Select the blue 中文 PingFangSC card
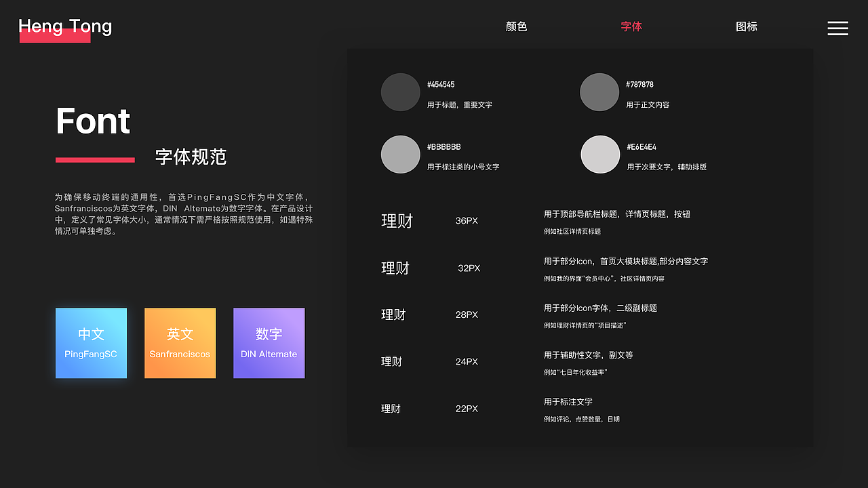Viewport: 868px width, 488px height. pyautogui.click(x=91, y=343)
